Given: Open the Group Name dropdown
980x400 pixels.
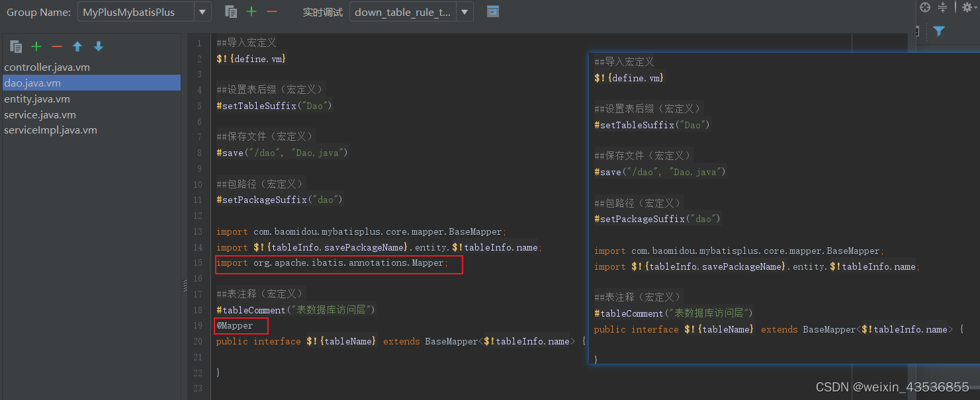Looking at the screenshot, I should (201, 11).
